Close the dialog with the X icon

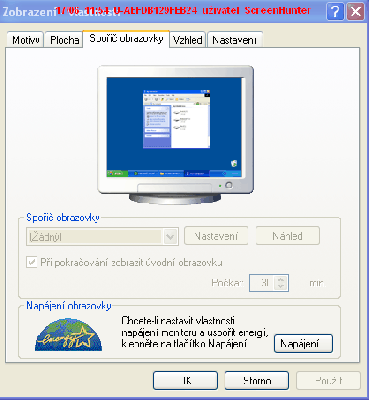coord(355,12)
